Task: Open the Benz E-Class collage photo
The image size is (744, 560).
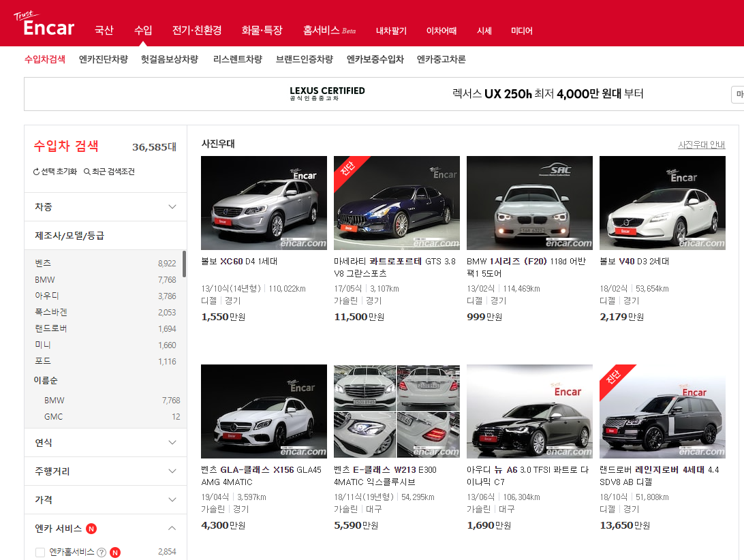Action: [397, 411]
